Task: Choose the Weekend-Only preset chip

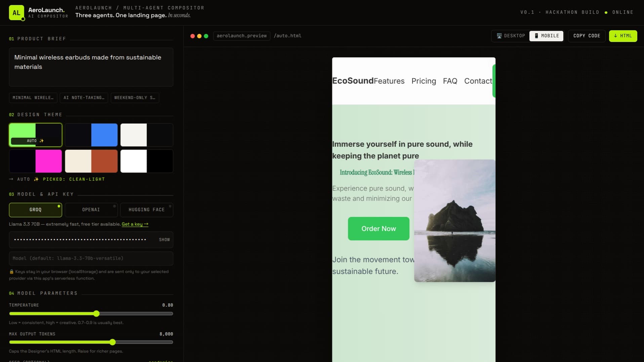Action: [135, 98]
